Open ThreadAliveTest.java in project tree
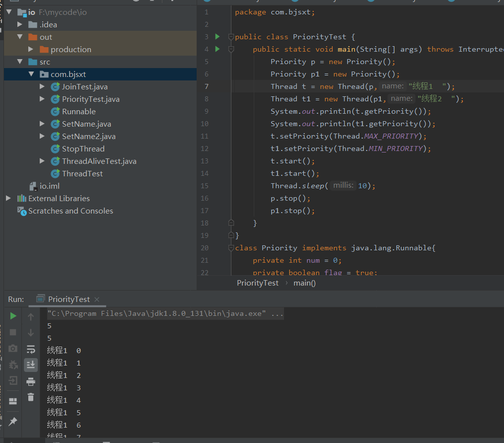Viewport: 504px width, 443px height. 99,161
